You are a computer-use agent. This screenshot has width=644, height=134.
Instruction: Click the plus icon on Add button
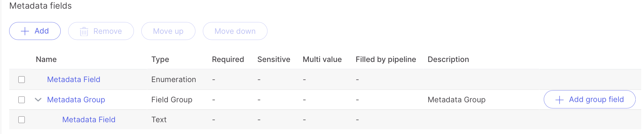pos(25,31)
